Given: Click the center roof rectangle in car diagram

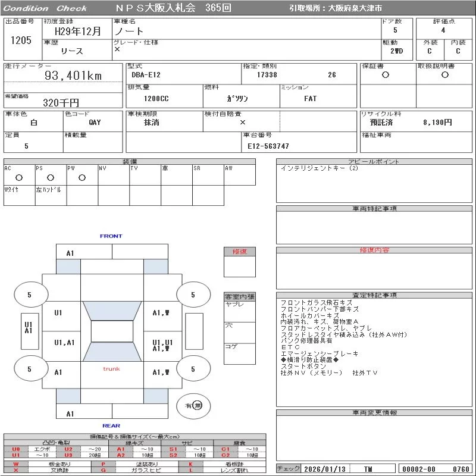Looking at the screenshot, I should [112, 331].
